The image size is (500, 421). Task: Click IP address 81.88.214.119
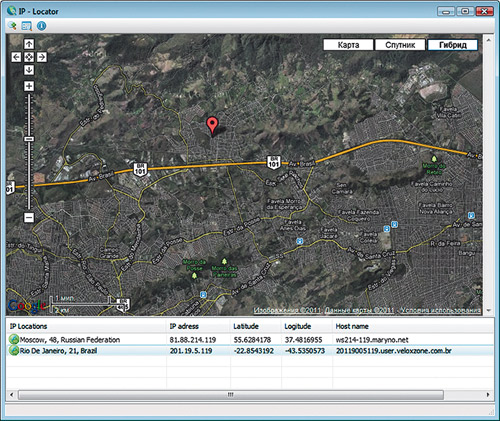[x=193, y=340]
